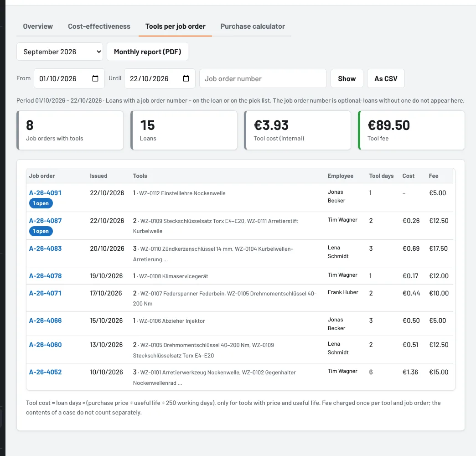Click the issued date 10/10/2026
Screen dimensions: 476x456
[x=106, y=372]
